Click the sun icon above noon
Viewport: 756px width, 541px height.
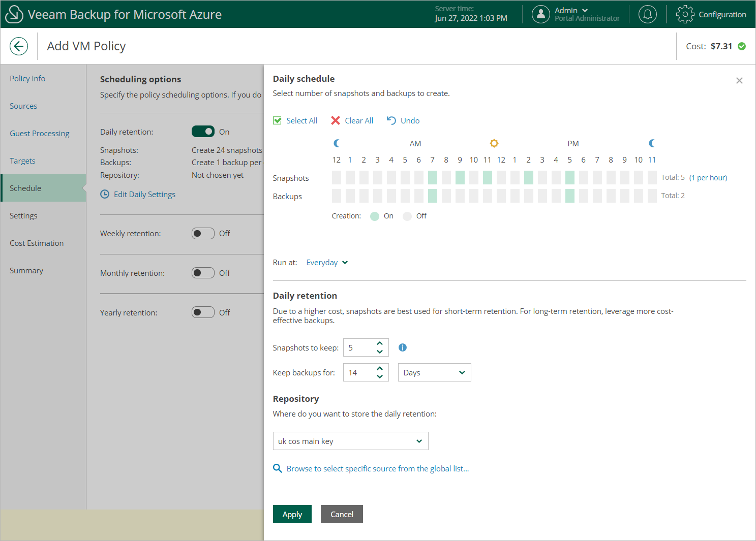[x=494, y=143]
